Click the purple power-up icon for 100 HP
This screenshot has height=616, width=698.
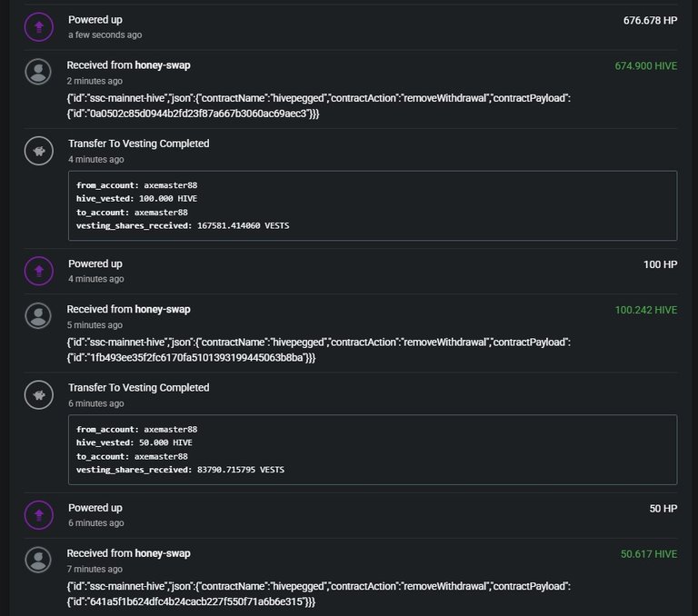click(x=39, y=271)
